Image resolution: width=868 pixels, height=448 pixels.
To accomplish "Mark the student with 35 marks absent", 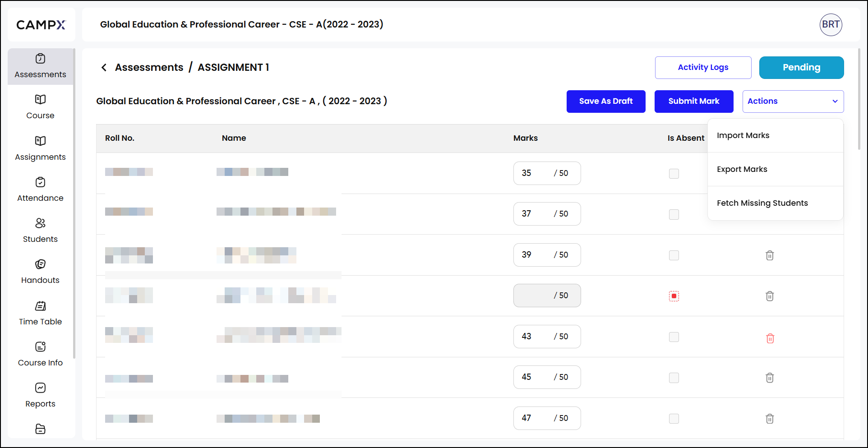I will [x=674, y=174].
